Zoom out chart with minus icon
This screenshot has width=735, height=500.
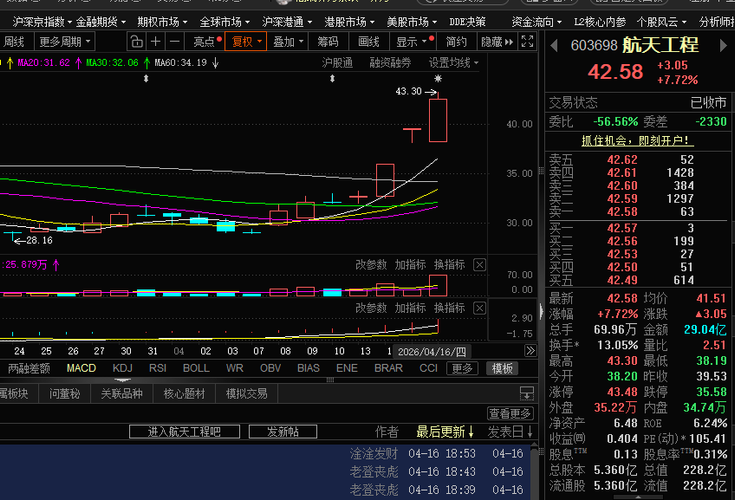tap(174, 42)
